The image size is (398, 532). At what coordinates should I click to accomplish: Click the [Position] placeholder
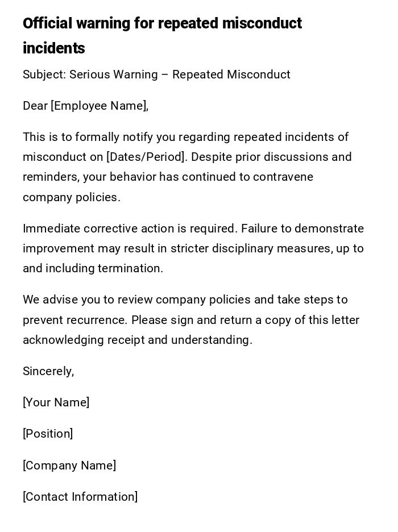click(48, 434)
